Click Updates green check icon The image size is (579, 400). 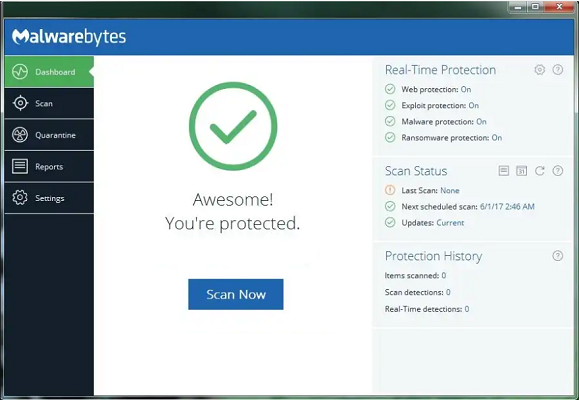point(390,222)
